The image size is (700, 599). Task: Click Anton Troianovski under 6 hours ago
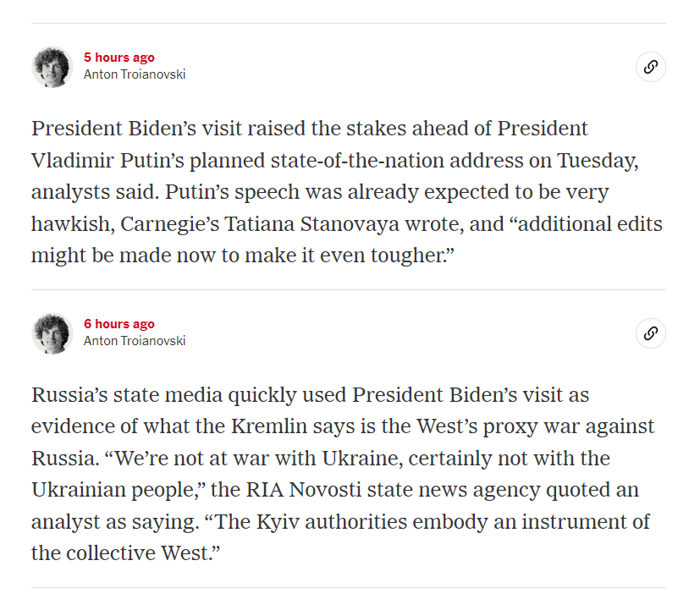click(x=135, y=341)
